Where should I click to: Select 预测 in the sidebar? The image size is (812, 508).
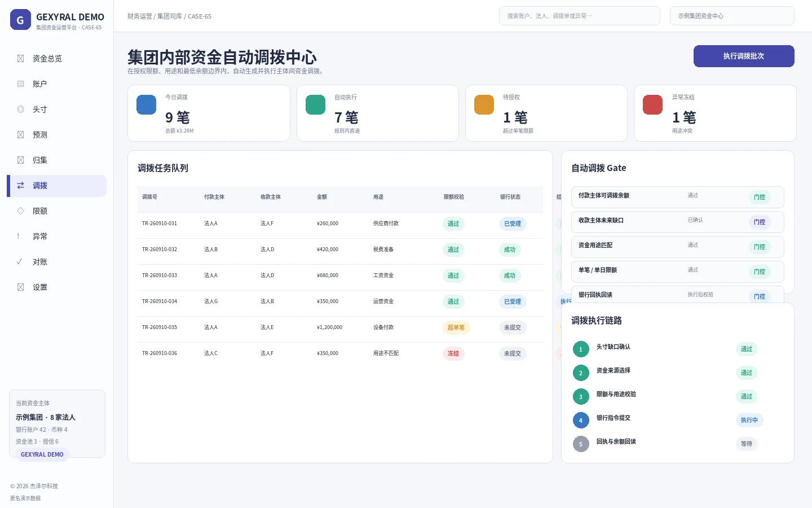[x=56, y=135]
